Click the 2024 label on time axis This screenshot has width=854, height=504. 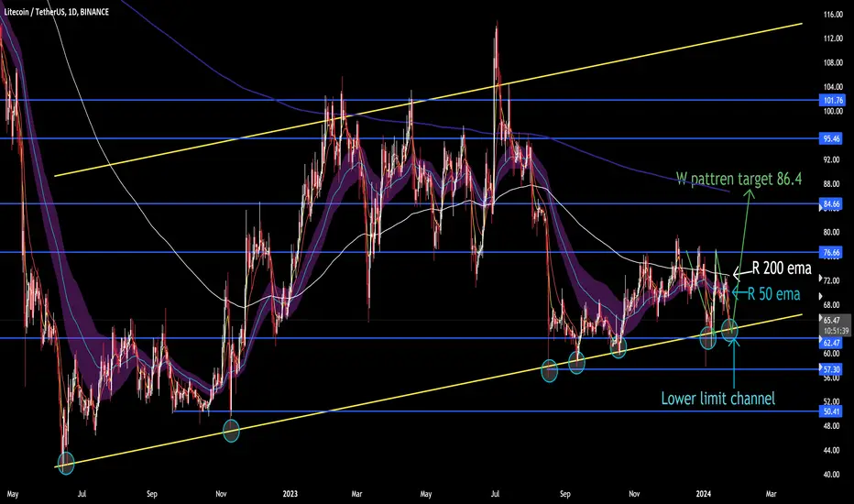point(704,494)
